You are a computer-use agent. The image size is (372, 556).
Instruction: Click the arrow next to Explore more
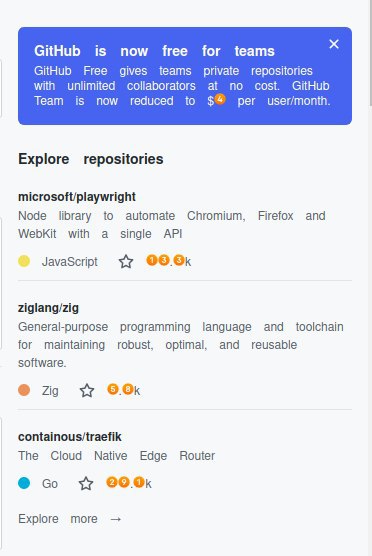pos(116,519)
